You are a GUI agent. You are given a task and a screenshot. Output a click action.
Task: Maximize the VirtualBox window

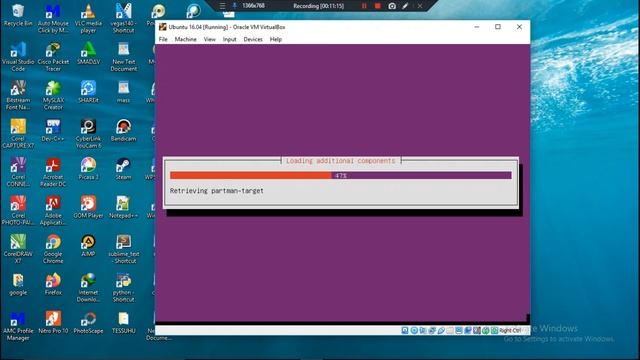click(x=498, y=27)
